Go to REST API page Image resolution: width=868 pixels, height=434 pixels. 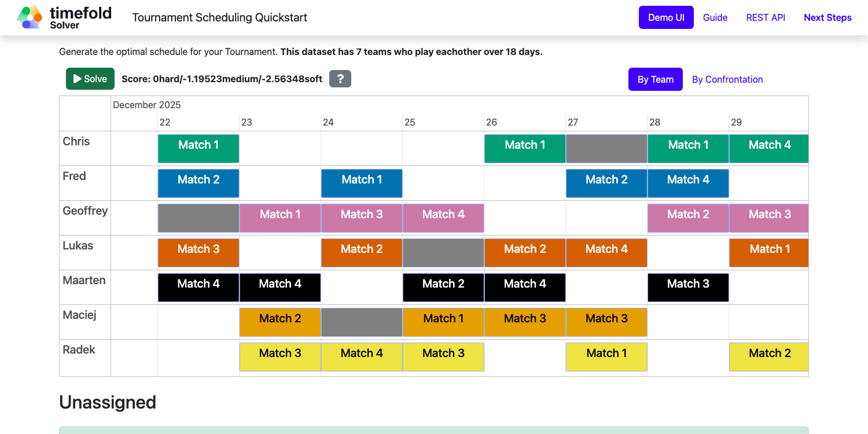[x=766, y=17]
